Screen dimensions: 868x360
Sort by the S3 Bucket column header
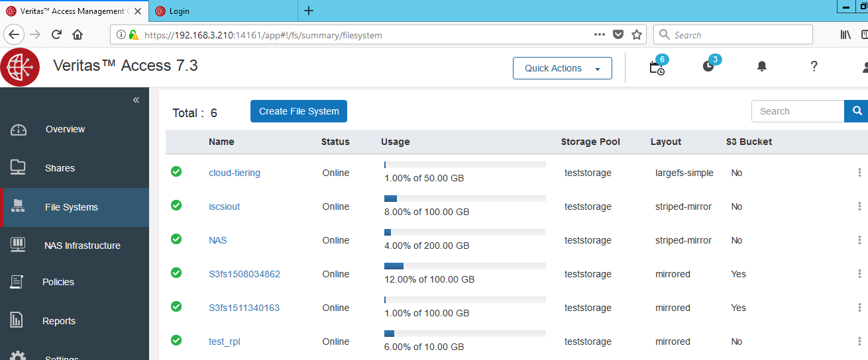(x=749, y=142)
